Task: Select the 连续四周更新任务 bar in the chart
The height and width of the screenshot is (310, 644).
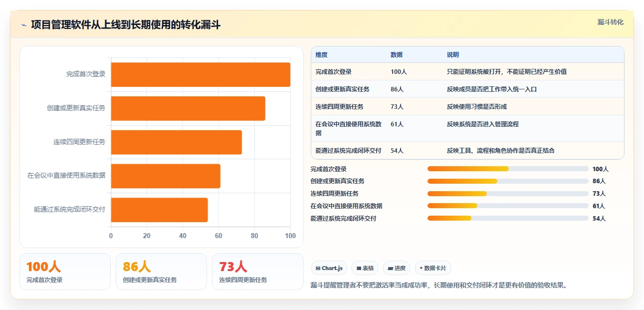Action: coord(176,142)
